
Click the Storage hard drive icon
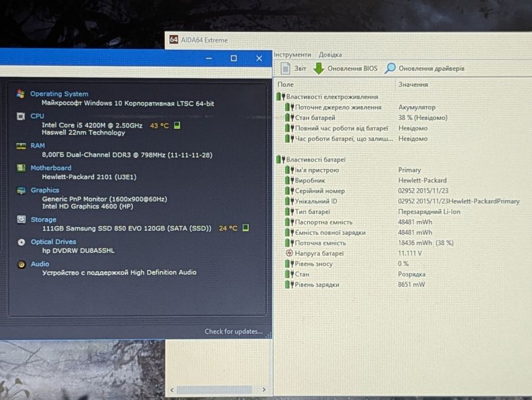[21, 220]
